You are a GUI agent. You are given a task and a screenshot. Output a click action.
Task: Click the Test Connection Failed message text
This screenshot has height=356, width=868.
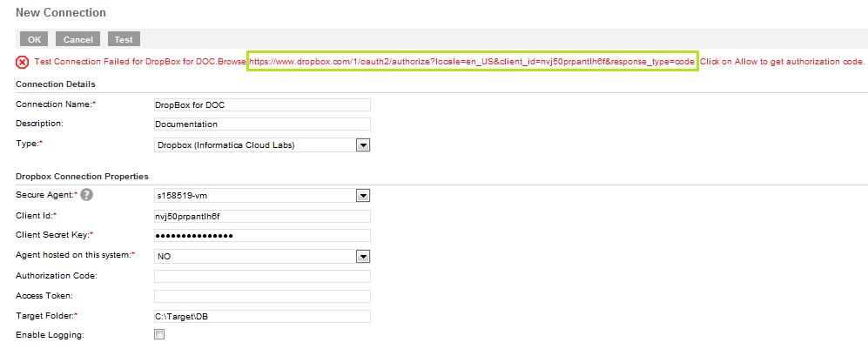click(x=140, y=62)
